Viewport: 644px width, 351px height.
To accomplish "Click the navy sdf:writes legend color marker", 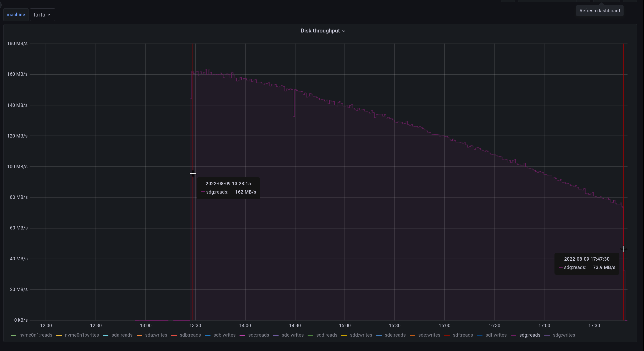I will coord(480,335).
